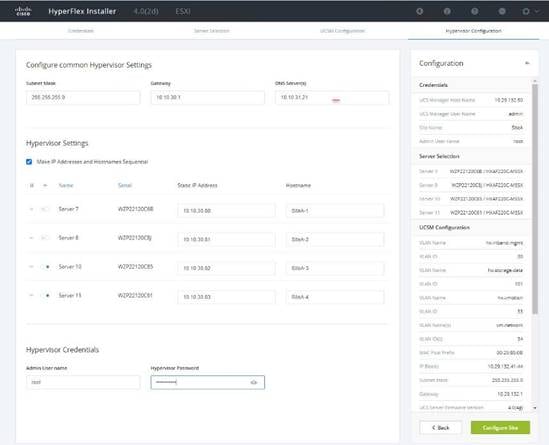Click 'Server 7' name in table
This screenshot has height=445, width=549.
(69, 209)
